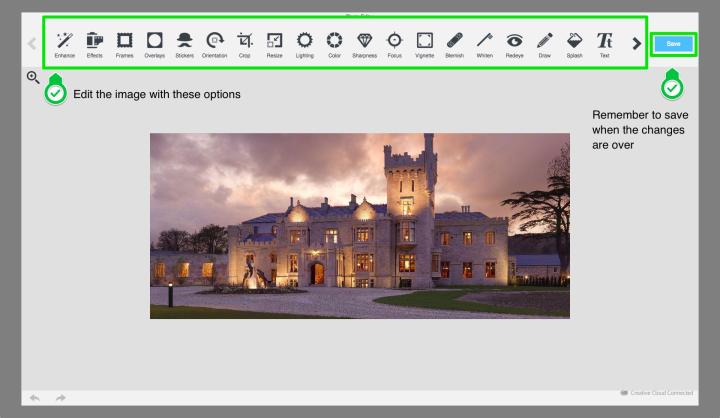Undo the last edit with back arrow
Image resolution: width=720 pixels, height=418 pixels.
click(x=34, y=397)
